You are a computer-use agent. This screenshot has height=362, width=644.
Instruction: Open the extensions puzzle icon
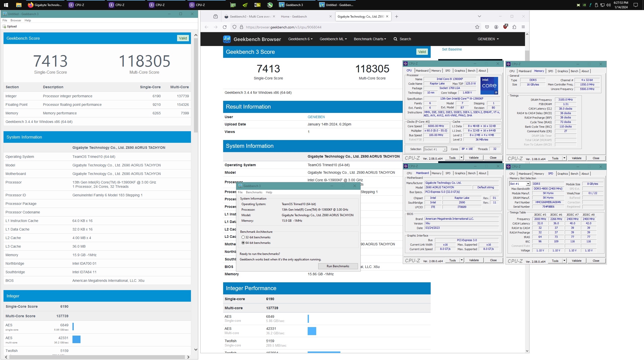(x=514, y=27)
